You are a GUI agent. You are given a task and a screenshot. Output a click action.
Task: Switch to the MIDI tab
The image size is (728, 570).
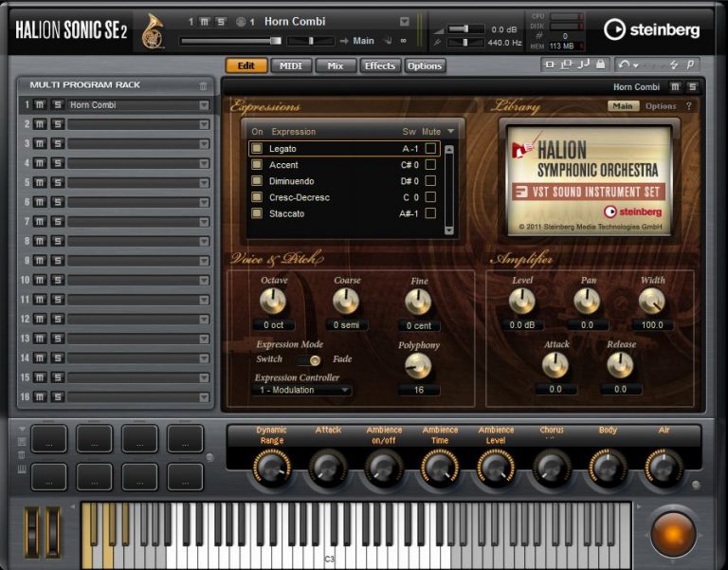291,66
